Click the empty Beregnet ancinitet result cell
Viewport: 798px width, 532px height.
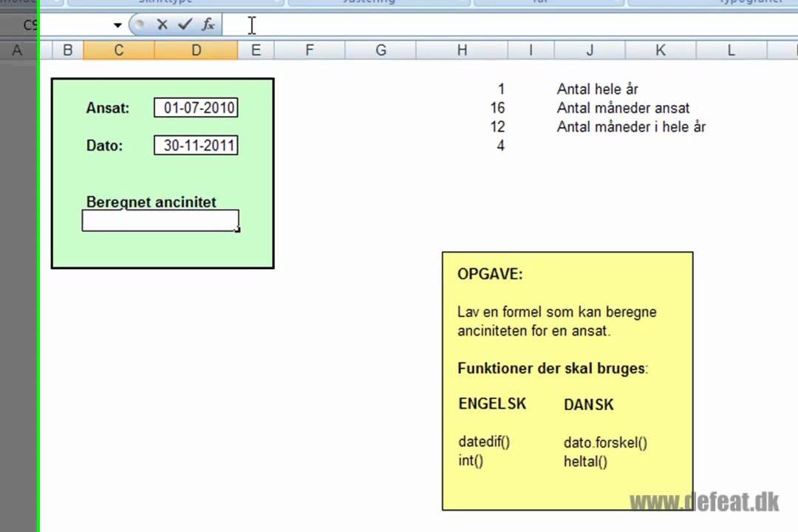click(160, 221)
